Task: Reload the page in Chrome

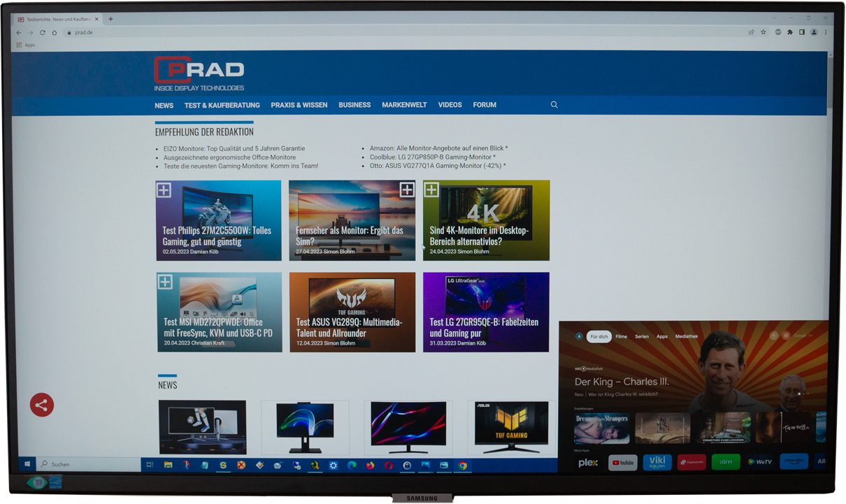Action: click(x=43, y=33)
